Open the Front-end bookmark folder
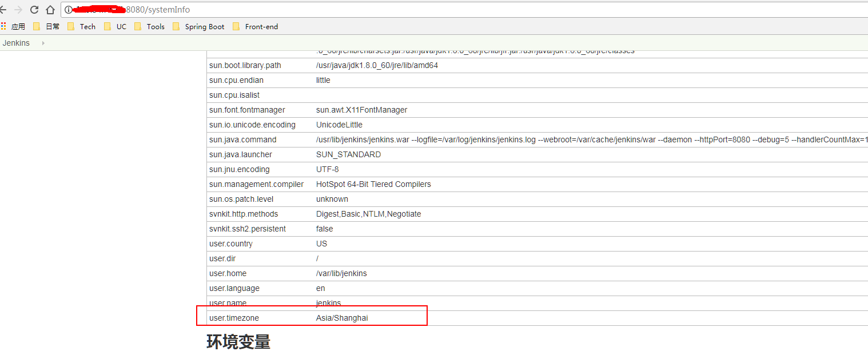 [255, 26]
